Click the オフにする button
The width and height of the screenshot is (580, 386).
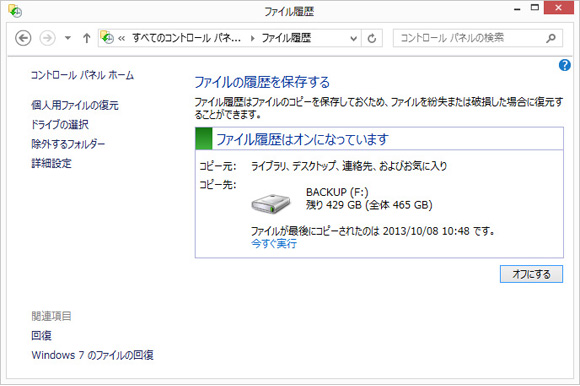pos(531,274)
